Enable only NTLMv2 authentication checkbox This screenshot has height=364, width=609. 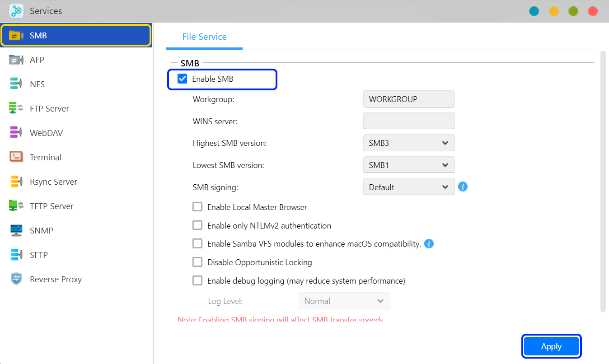coord(197,225)
